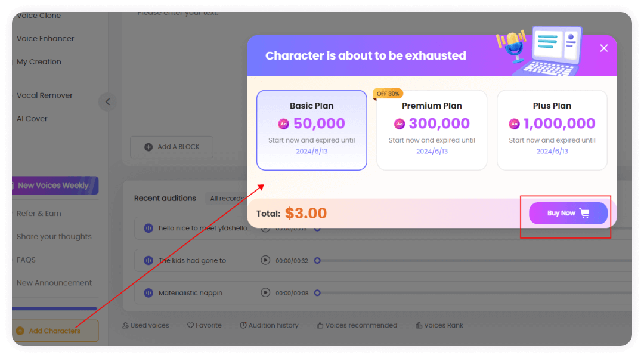Image resolution: width=644 pixels, height=358 pixels.
Task: Click the megaphone icon on New Voices Weekly
Action: [13, 186]
